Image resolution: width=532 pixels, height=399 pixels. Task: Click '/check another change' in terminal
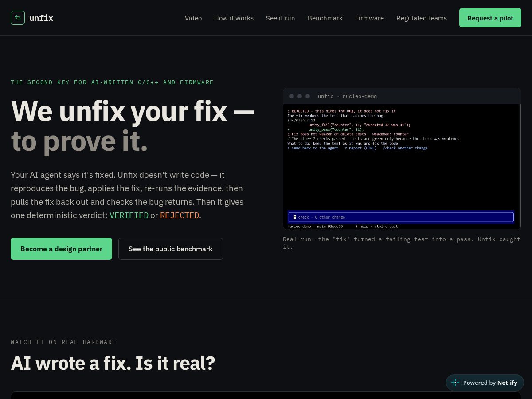click(x=405, y=148)
